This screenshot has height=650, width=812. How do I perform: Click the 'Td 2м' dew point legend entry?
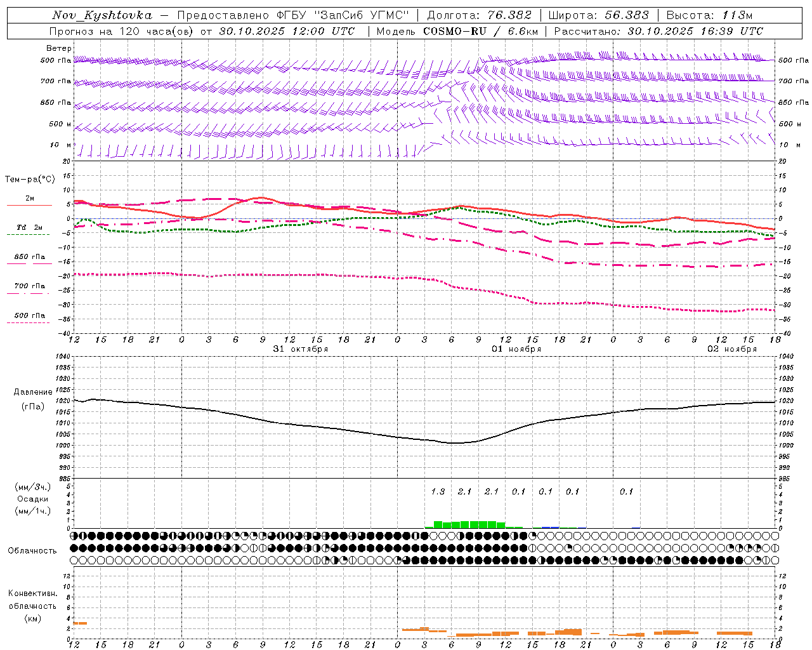coord(29,227)
